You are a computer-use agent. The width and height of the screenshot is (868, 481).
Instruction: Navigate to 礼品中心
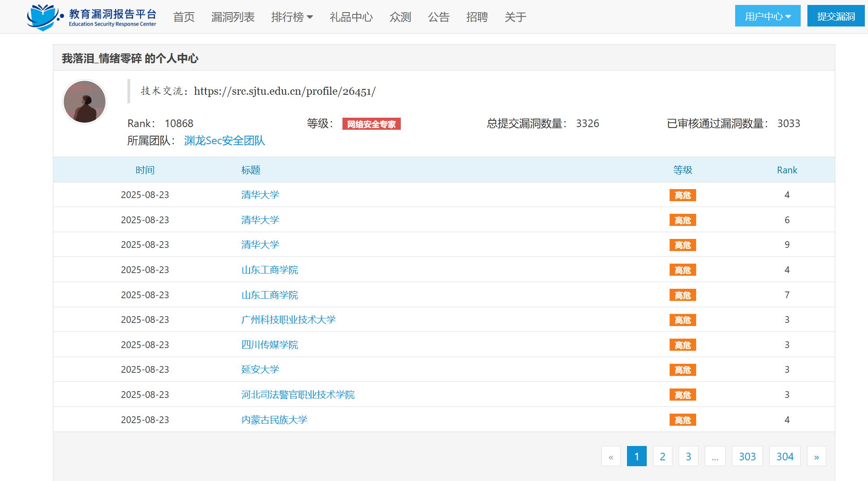(x=351, y=17)
